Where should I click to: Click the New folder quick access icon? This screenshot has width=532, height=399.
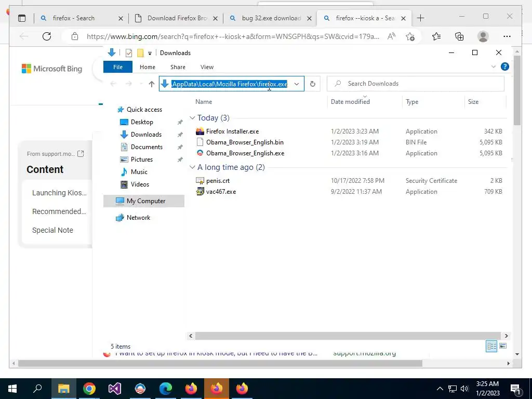140,53
